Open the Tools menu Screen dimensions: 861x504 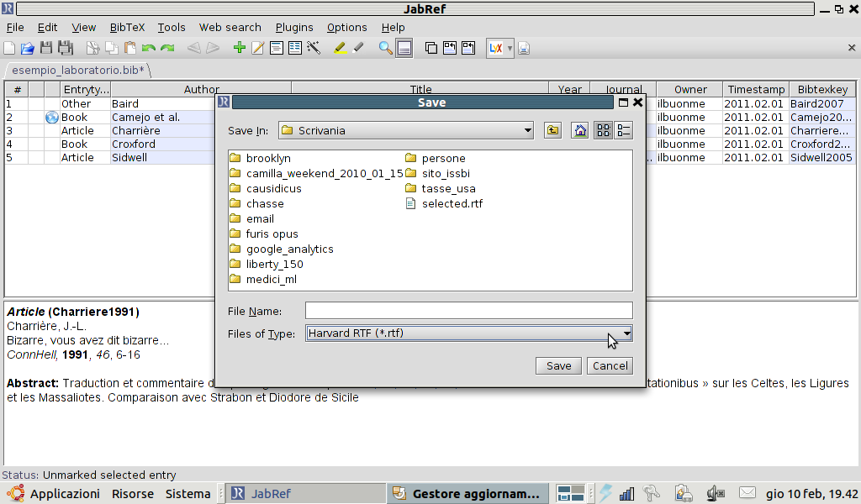(x=172, y=28)
